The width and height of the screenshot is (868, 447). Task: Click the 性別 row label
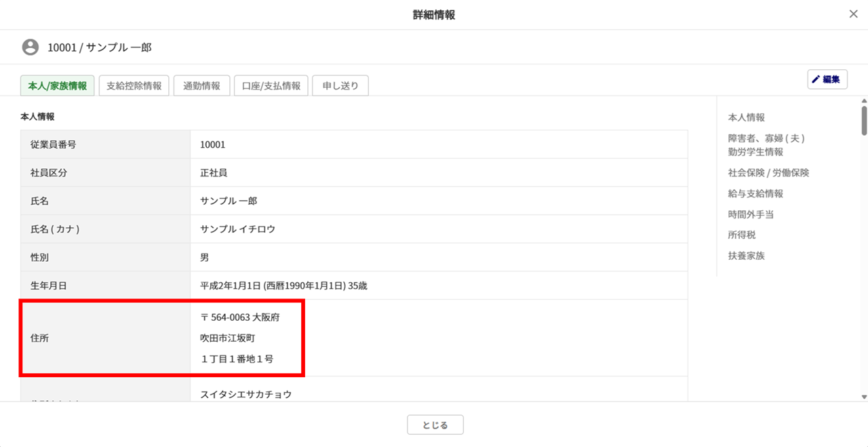coord(39,258)
